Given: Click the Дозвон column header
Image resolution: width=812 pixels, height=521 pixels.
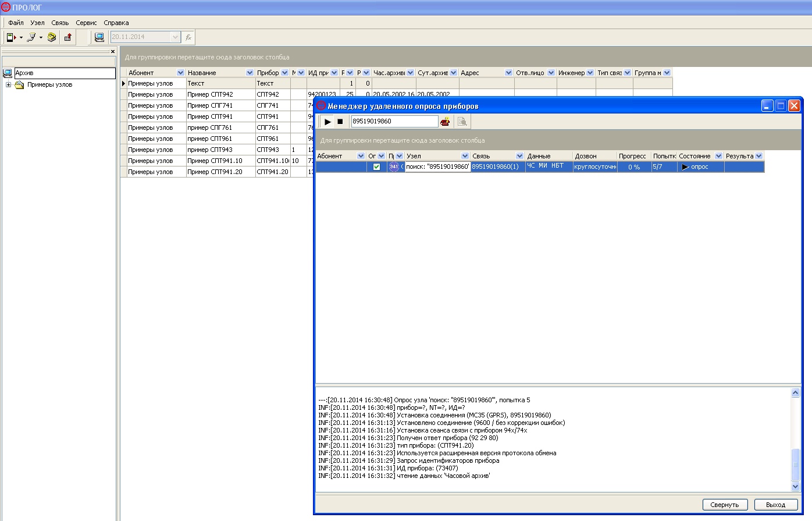Looking at the screenshot, I should pyautogui.click(x=594, y=156).
